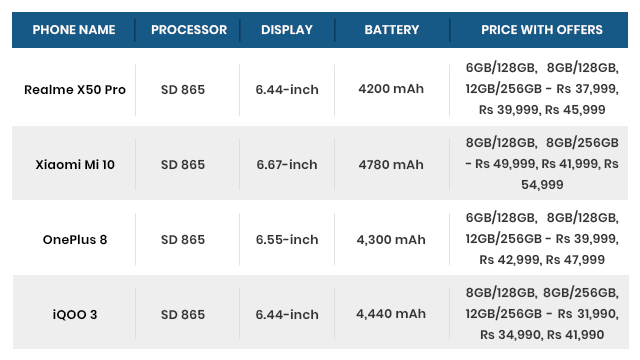Viewport: 640px width, 360px height.
Task: Select the Xiaomi Mi 10 name cell
Action: 75,164
